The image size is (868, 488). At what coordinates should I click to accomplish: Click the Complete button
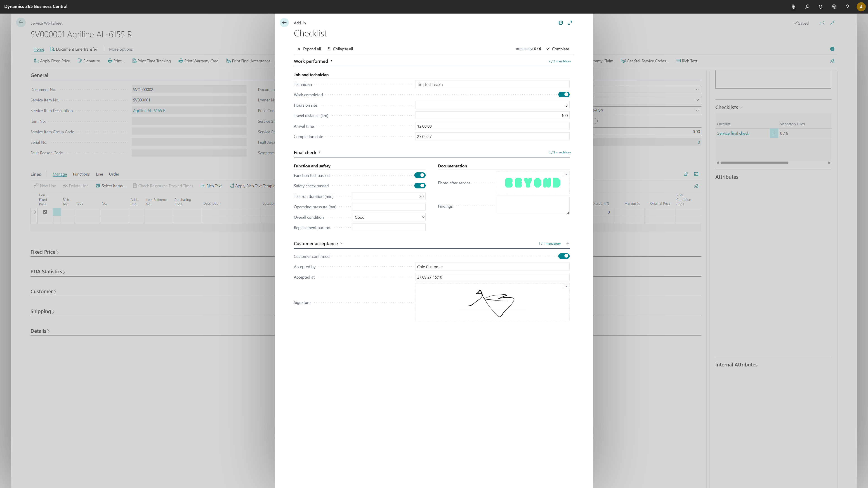[x=558, y=49]
